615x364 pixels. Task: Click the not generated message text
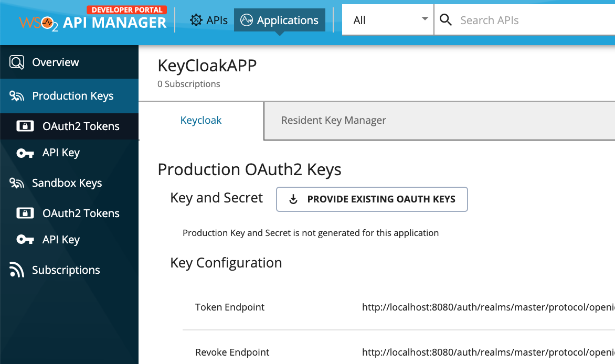point(311,233)
